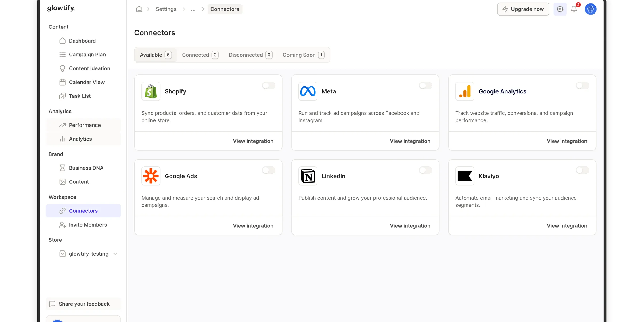This screenshot has height=322, width=644.
Task: Switch to the Disconnected tab
Action: [250, 55]
